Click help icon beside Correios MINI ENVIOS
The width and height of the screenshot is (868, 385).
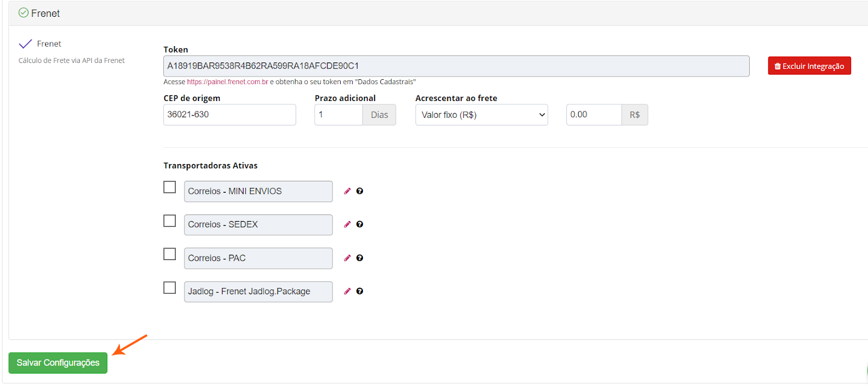(x=360, y=191)
